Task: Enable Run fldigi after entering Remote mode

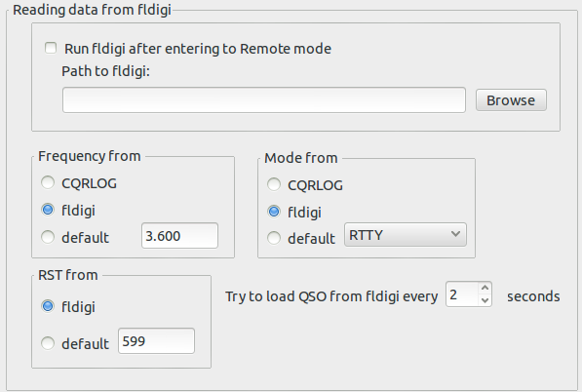Action: point(51,48)
